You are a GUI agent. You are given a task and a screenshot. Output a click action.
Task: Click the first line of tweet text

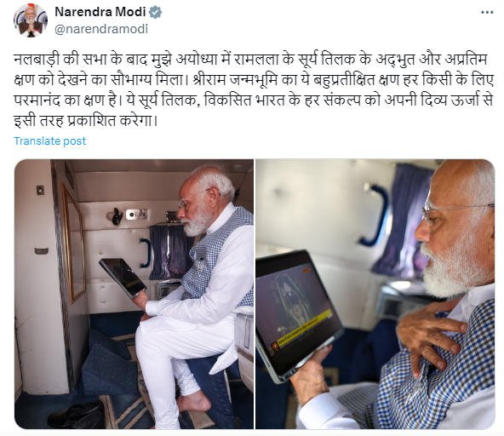pos(250,60)
